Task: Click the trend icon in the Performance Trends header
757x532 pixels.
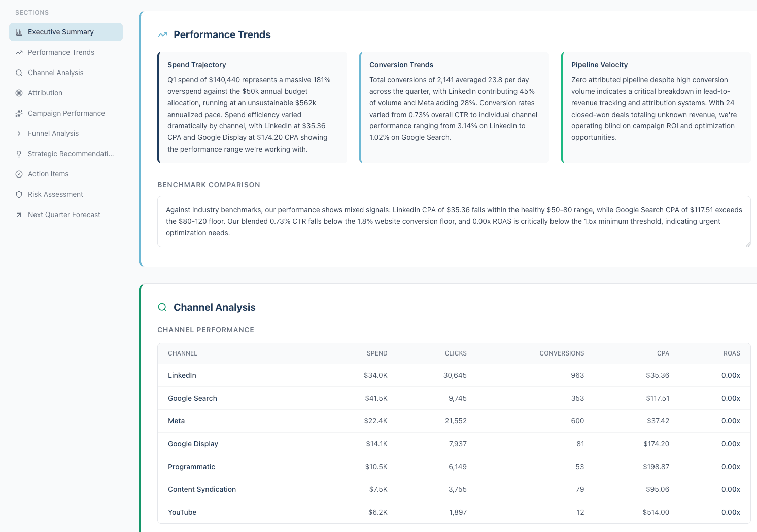Action: (x=162, y=34)
